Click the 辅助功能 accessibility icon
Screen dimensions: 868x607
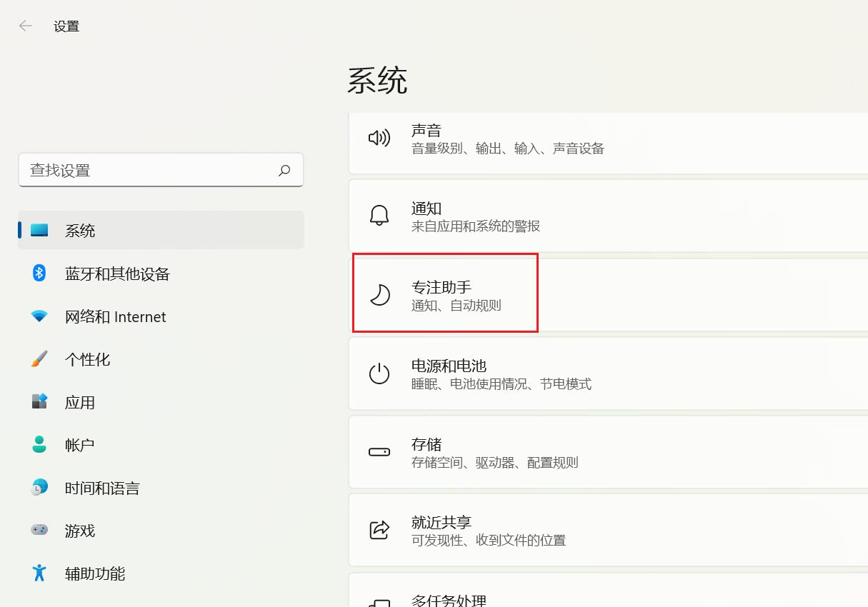pos(39,573)
